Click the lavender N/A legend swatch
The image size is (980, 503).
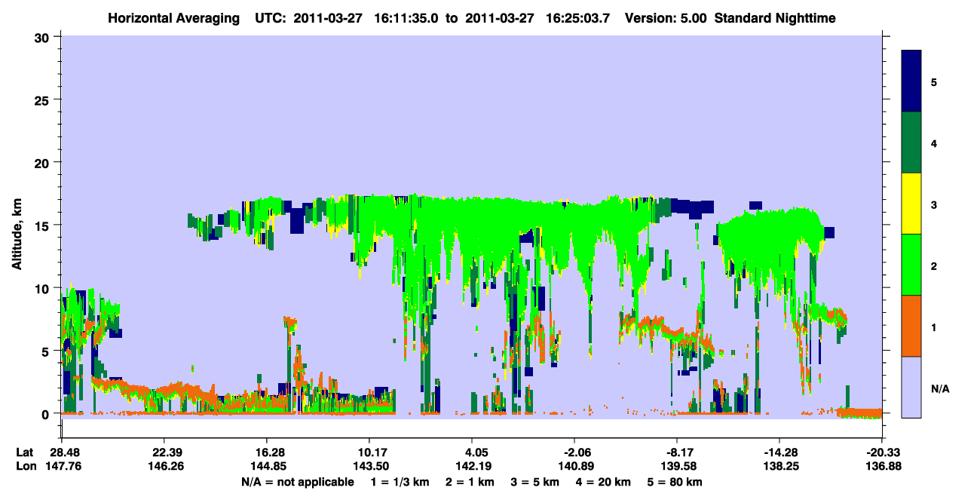click(911, 387)
